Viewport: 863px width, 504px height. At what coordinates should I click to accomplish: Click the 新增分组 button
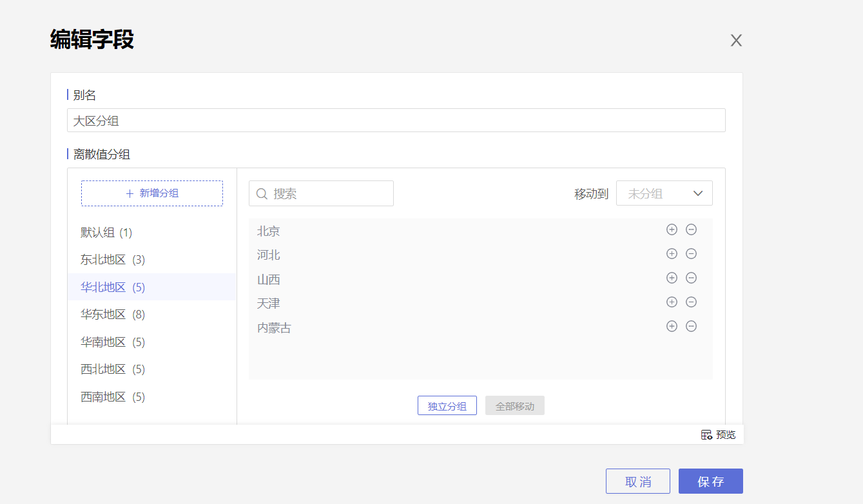(152, 193)
